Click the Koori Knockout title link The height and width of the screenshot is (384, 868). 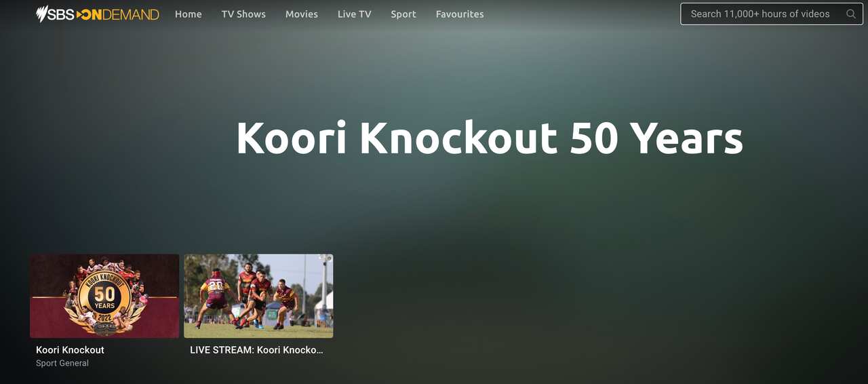click(x=70, y=350)
